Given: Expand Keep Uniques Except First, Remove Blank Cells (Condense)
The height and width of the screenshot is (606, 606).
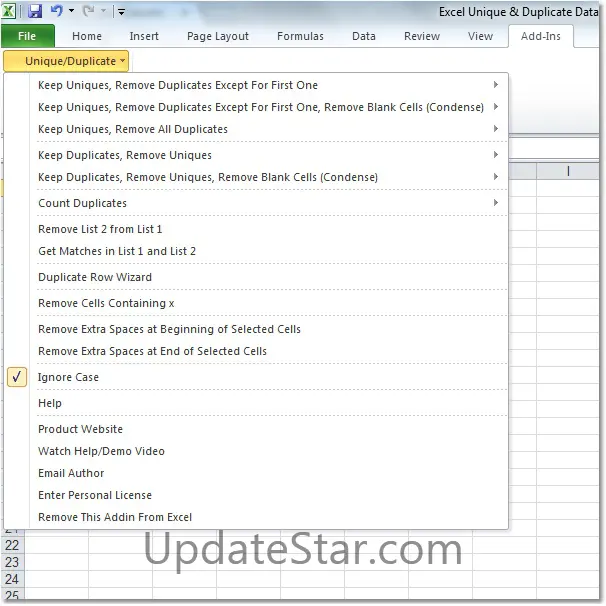Looking at the screenshot, I should coord(269,107).
